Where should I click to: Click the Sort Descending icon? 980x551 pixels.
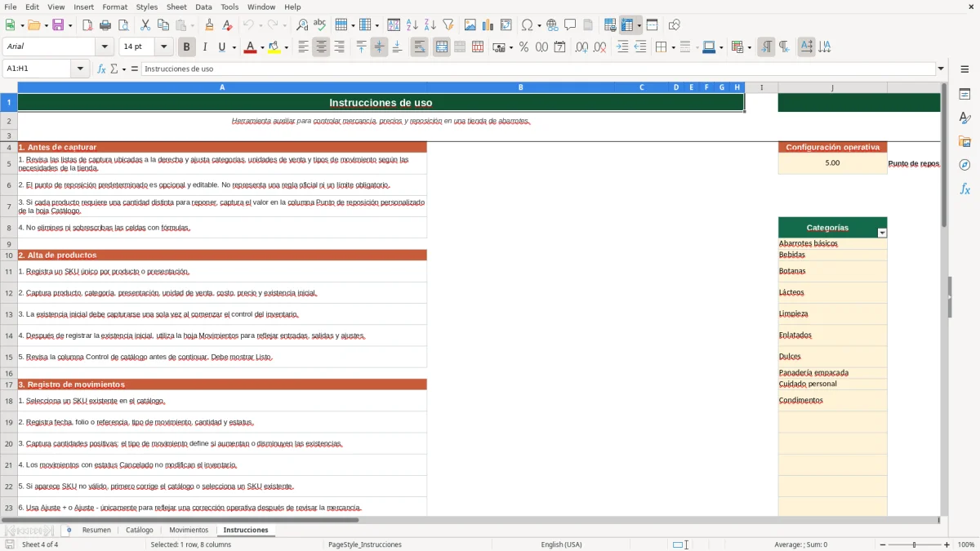coord(430,25)
